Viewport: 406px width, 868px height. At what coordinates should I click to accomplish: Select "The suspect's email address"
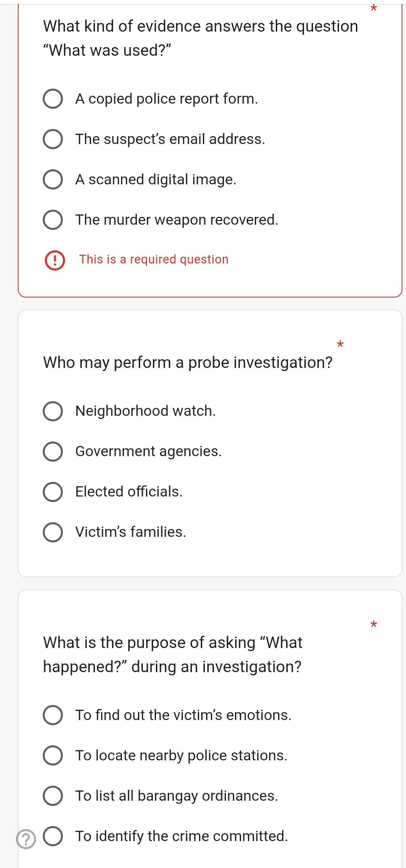point(53,140)
